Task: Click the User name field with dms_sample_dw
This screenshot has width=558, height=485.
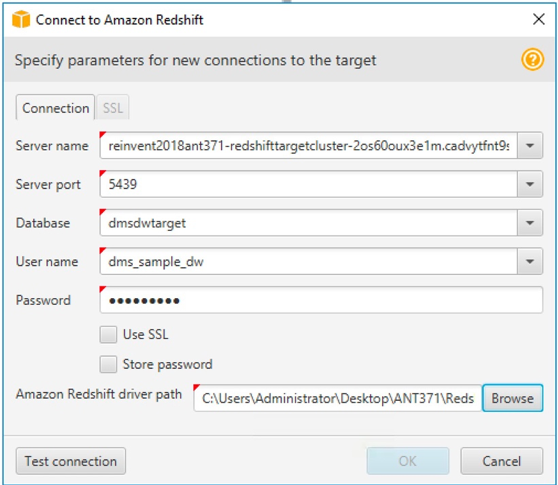Action: pyautogui.click(x=309, y=262)
